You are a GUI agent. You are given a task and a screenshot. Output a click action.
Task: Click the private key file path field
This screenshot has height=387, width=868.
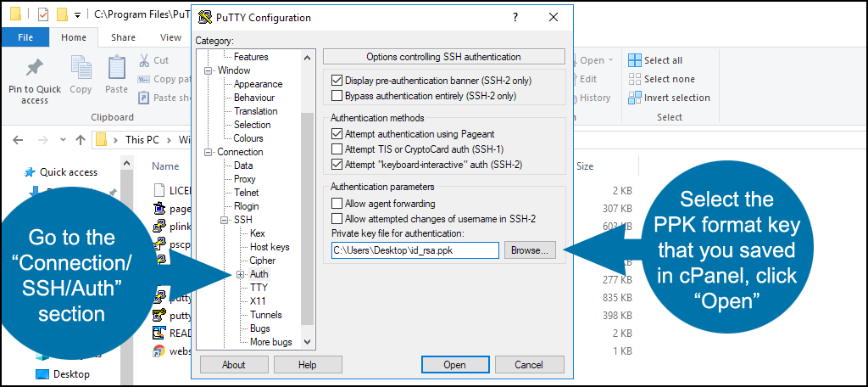click(x=415, y=250)
